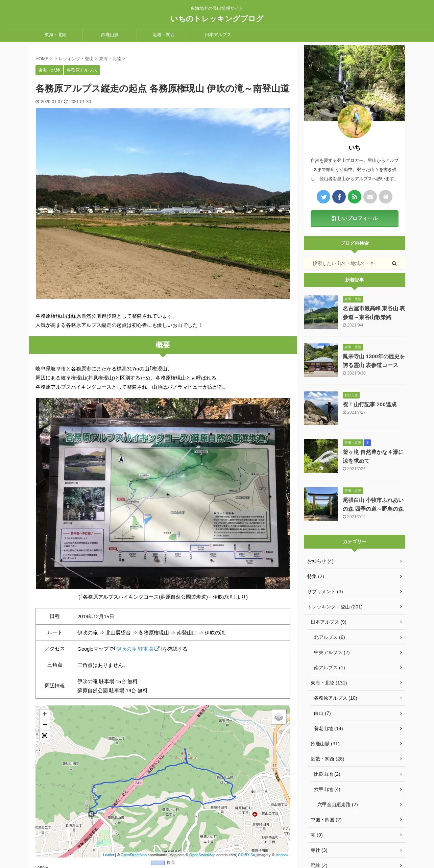Expand the トレッキング・登山 (201) category
Viewport: 434px width, 868px height.
click(x=355, y=607)
